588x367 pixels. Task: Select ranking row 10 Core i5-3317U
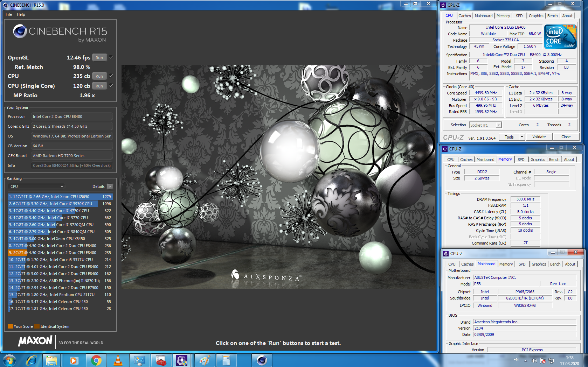(x=60, y=260)
